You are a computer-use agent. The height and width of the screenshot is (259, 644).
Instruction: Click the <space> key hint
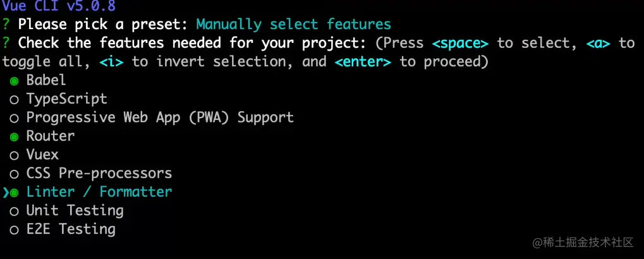click(460, 43)
